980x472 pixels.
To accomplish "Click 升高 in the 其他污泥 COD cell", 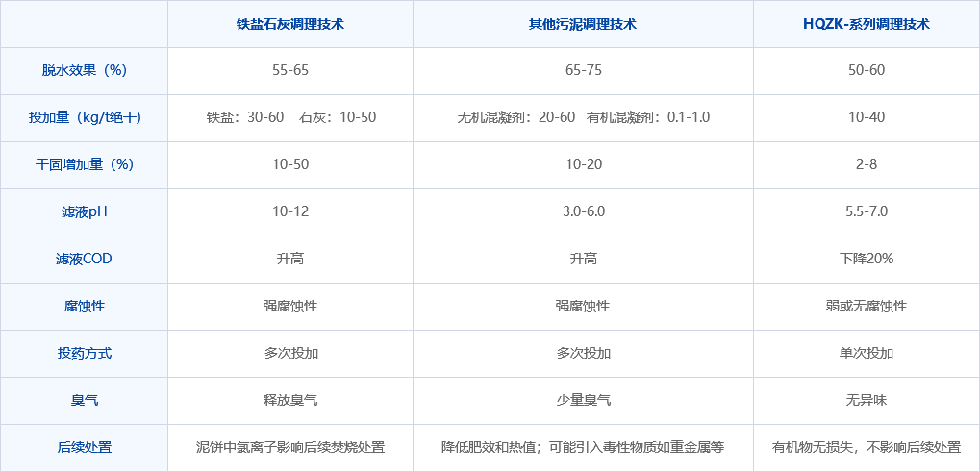I will pyautogui.click(x=583, y=260).
